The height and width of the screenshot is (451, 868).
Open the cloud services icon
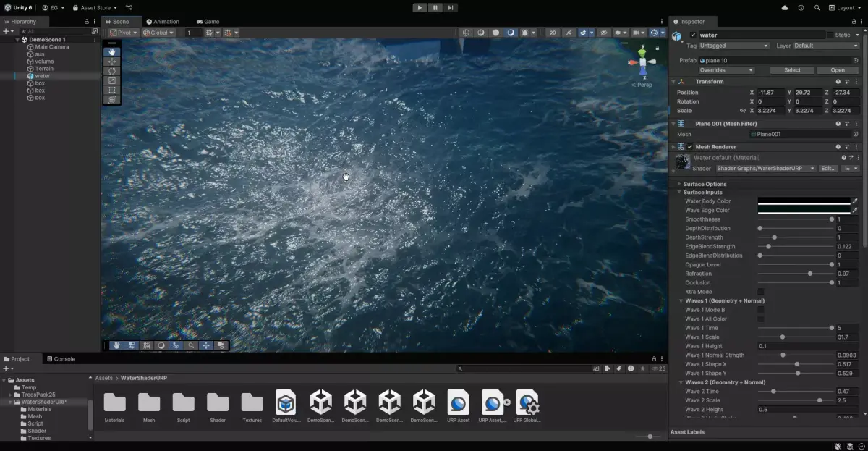point(785,7)
